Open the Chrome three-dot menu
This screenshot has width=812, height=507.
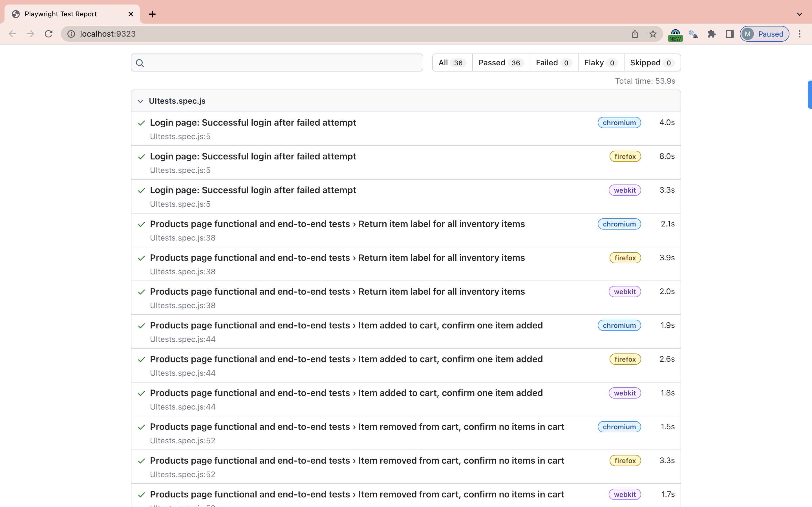[800, 34]
